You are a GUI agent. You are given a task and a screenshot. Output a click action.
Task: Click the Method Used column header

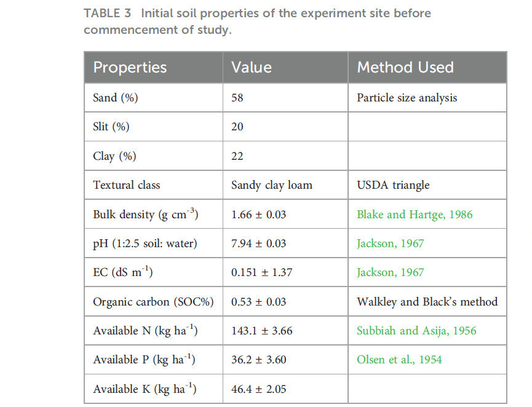point(405,67)
